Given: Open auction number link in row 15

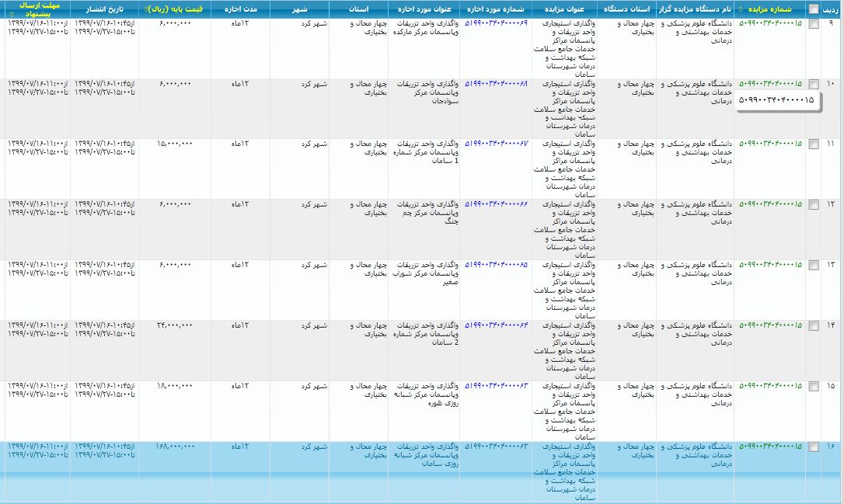Looking at the screenshot, I should (769, 386).
